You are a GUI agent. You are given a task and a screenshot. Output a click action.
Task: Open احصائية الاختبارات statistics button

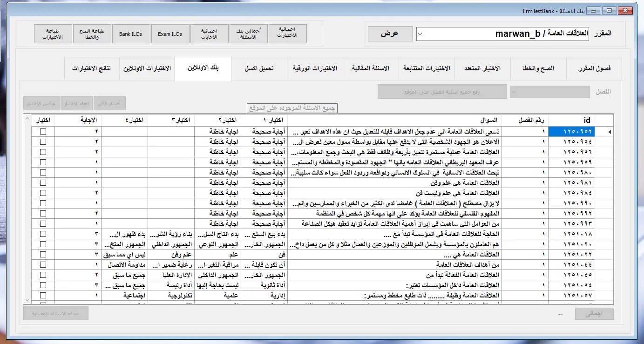287,34
